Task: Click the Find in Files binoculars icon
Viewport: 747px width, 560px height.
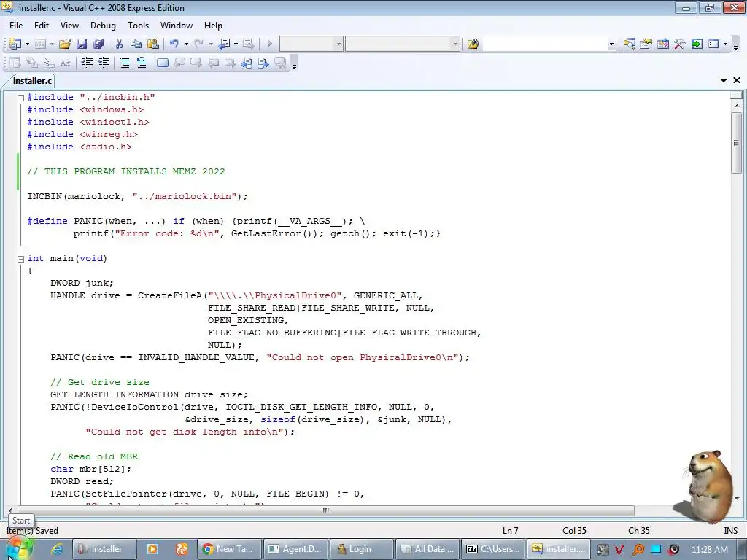Action: click(473, 44)
